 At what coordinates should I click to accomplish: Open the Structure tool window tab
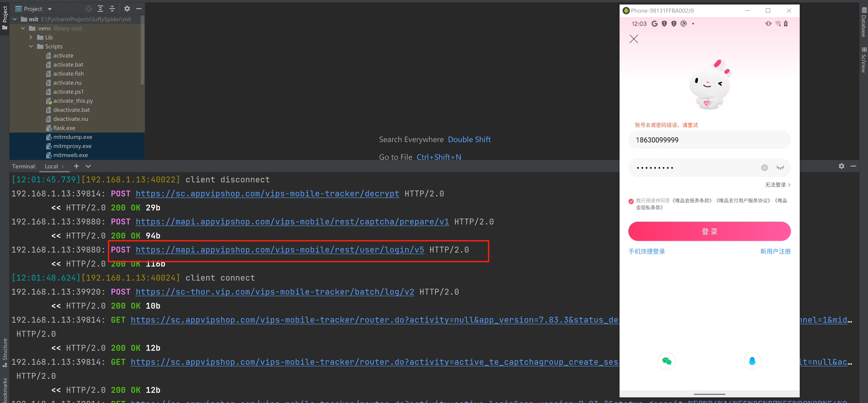5,353
